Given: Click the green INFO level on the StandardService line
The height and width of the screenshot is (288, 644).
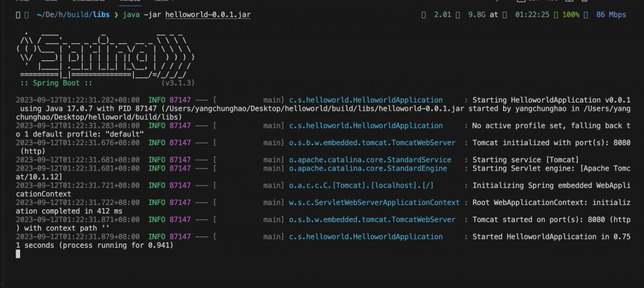Looking at the screenshot, I should tap(157, 160).
